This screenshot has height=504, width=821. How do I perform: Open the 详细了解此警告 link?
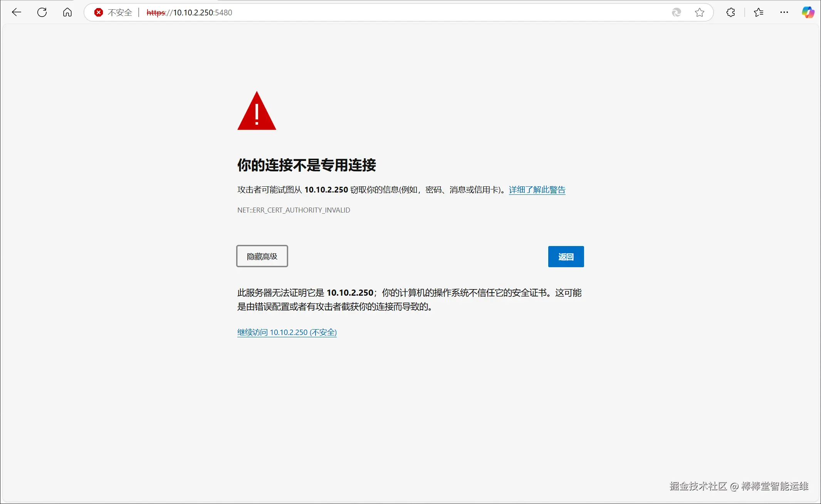(537, 190)
